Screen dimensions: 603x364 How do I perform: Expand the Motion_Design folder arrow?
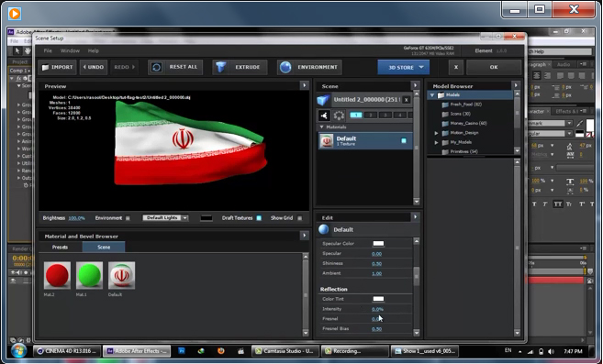point(437,133)
